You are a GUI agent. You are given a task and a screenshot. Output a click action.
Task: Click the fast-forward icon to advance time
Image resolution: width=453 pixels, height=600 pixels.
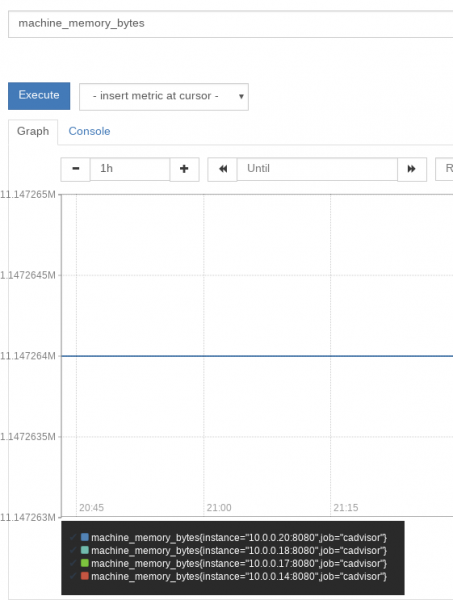coord(412,169)
